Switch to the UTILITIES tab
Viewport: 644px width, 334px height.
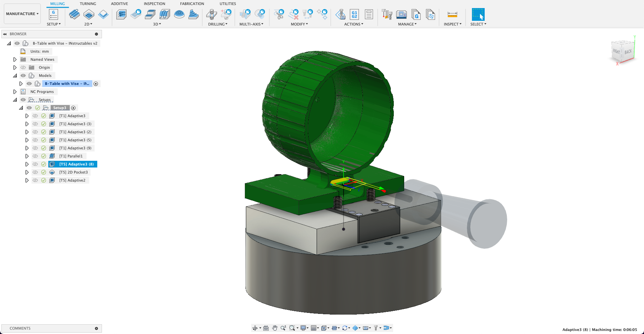[228, 4]
